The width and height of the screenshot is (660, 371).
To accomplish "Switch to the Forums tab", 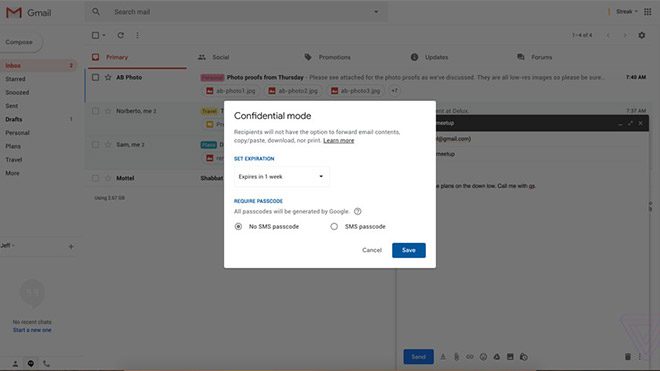I will coord(535,57).
